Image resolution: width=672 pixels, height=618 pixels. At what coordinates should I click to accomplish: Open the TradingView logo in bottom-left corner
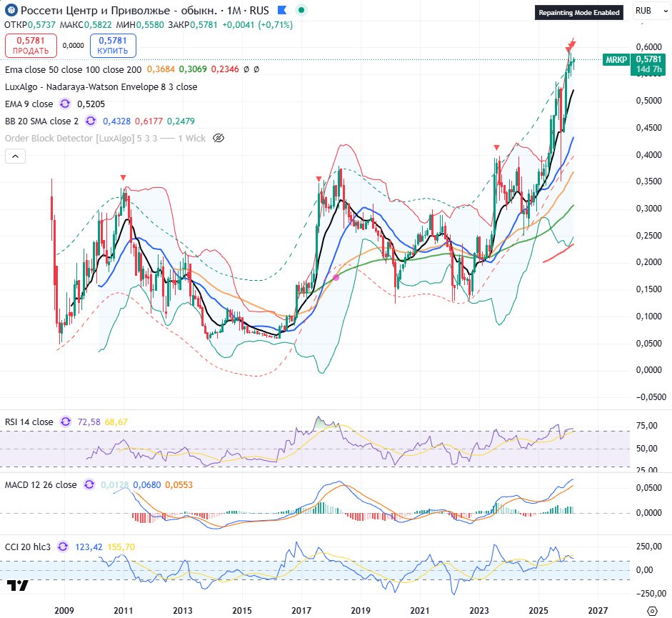click(x=18, y=587)
